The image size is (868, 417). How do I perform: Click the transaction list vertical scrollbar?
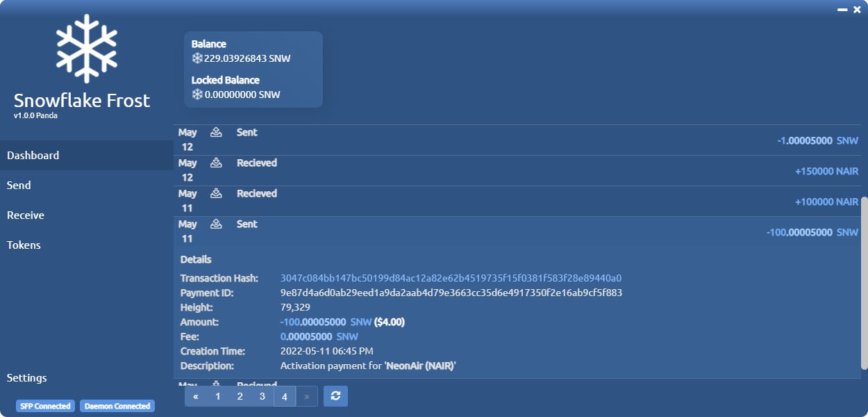pos(865,283)
